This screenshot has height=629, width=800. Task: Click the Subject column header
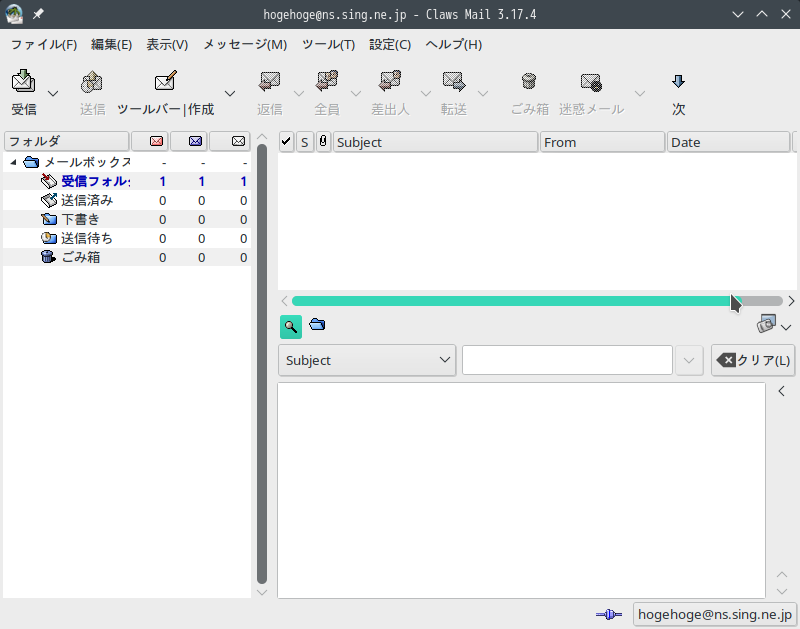pyautogui.click(x=435, y=142)
